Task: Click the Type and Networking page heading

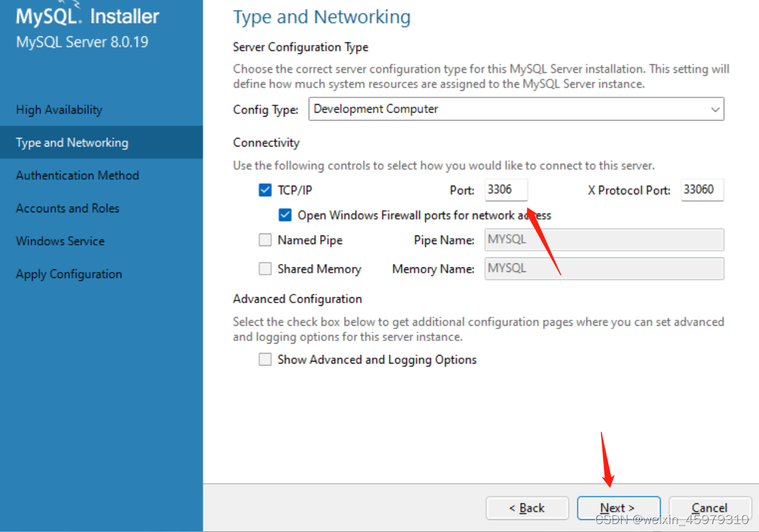Action: (322, 17)
